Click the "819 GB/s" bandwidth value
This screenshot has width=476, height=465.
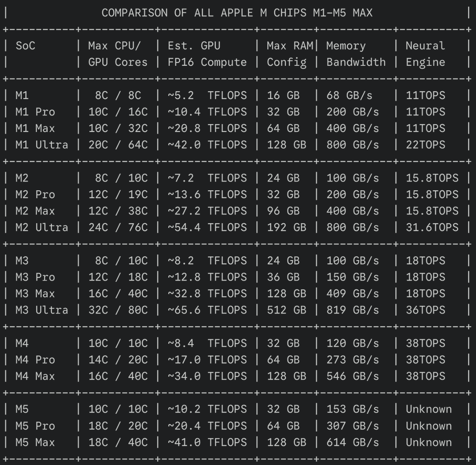(353, 310)
